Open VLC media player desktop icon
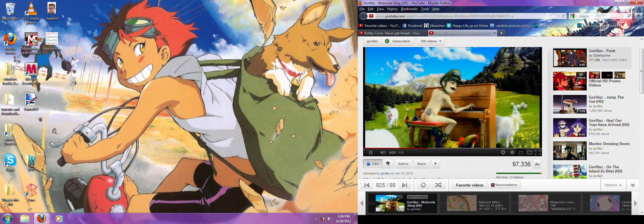The image size is (644, 224). 31,13
